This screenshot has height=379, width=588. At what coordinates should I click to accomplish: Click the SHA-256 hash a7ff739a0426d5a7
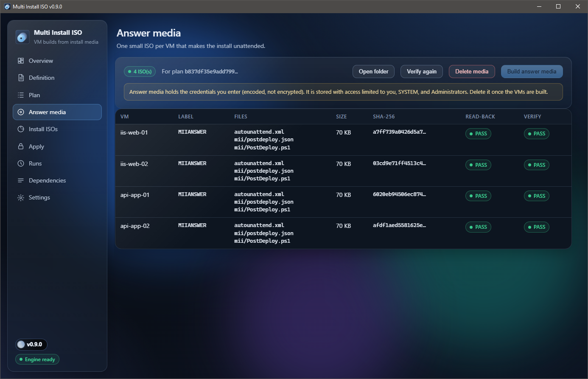click(399, 132)
